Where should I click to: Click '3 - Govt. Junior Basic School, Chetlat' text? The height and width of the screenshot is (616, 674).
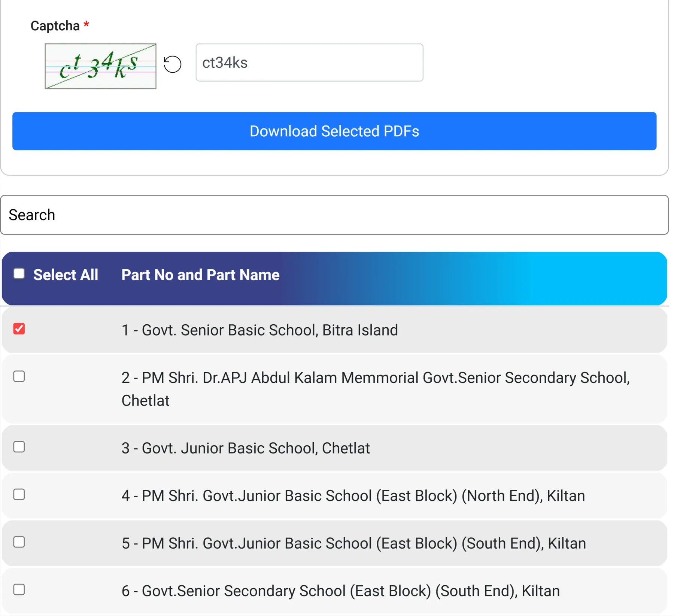point(246,448)
